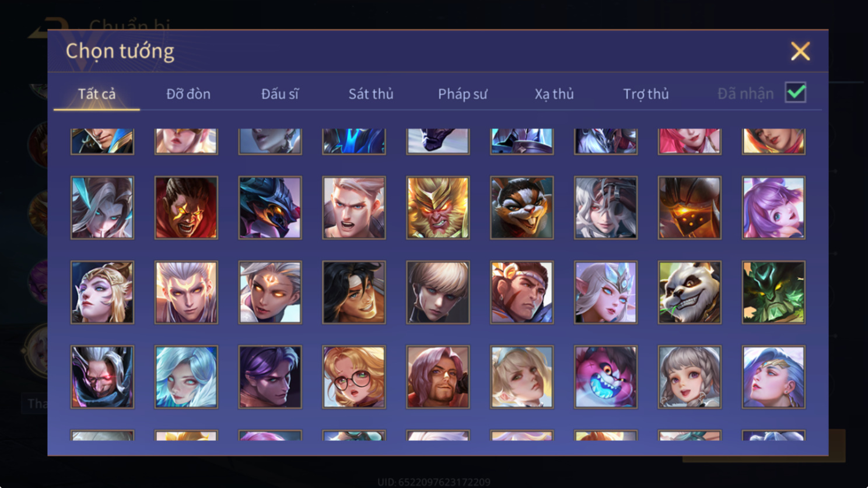Select the green tree monster hero

773,292
